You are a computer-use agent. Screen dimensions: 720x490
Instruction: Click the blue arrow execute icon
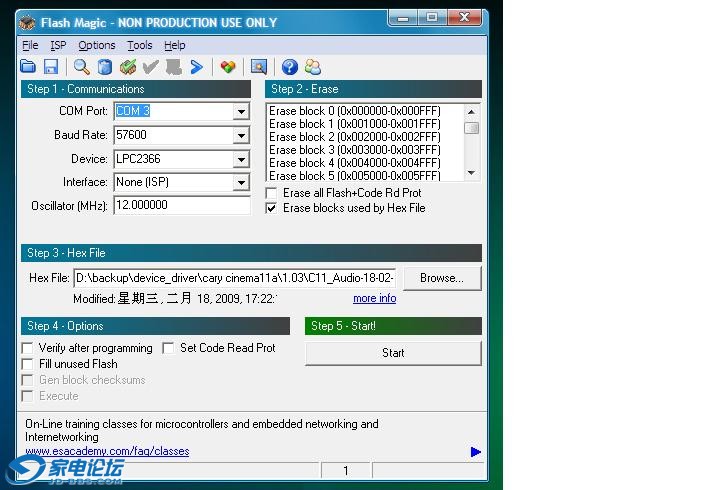point(197,67)
